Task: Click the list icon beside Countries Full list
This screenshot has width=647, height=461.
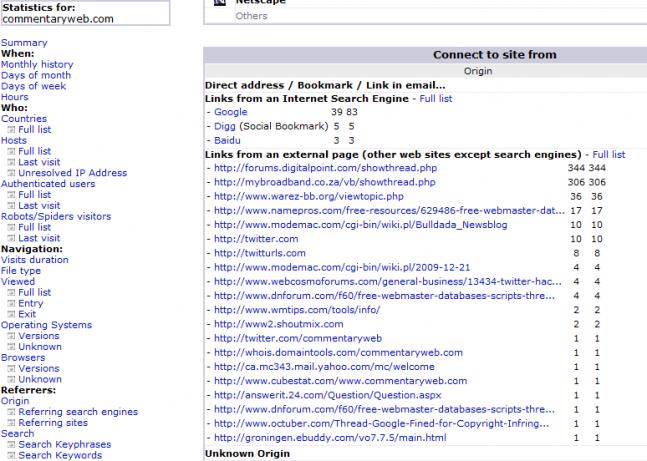Action: [x=11, y=130]
